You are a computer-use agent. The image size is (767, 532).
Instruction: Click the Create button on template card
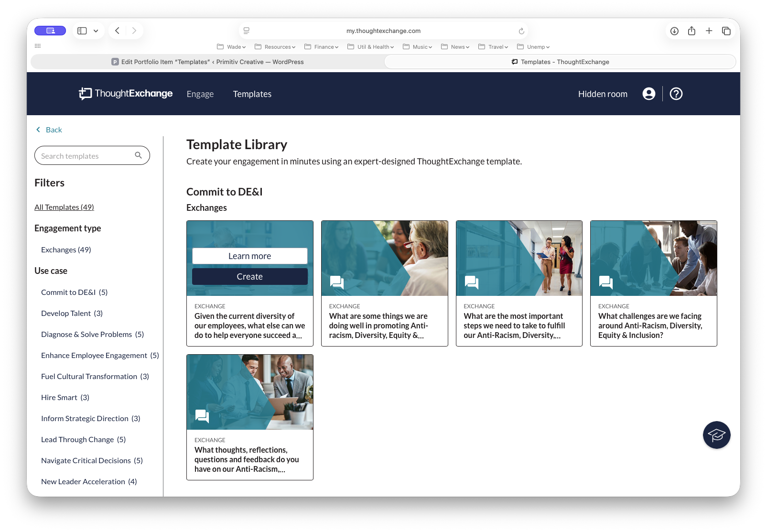click(249, 277)
